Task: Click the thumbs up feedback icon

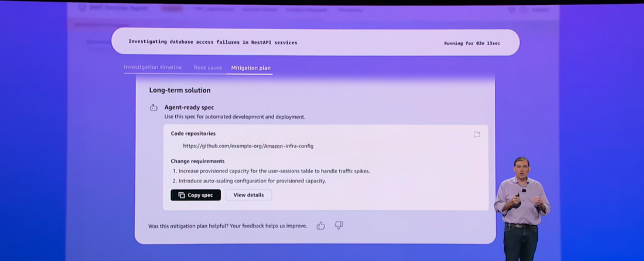Action: [321, 226]
